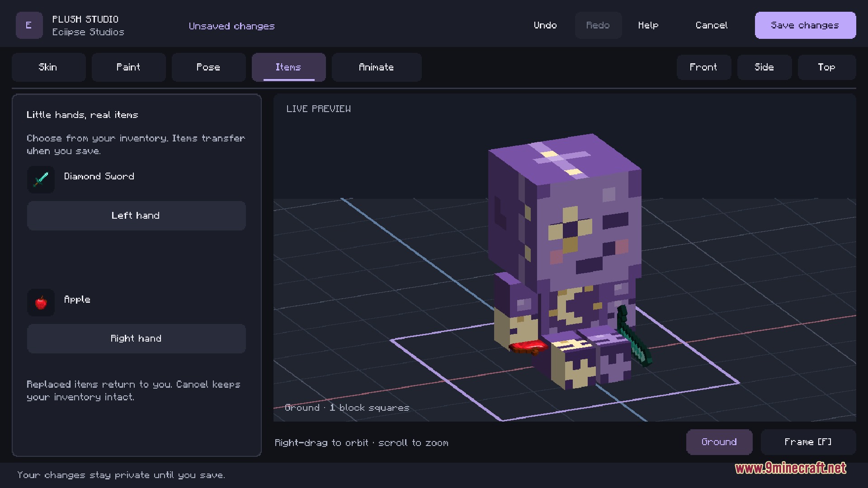Select the Apple item icon
The image size is (868, 488).
click(x=41, y=302)
